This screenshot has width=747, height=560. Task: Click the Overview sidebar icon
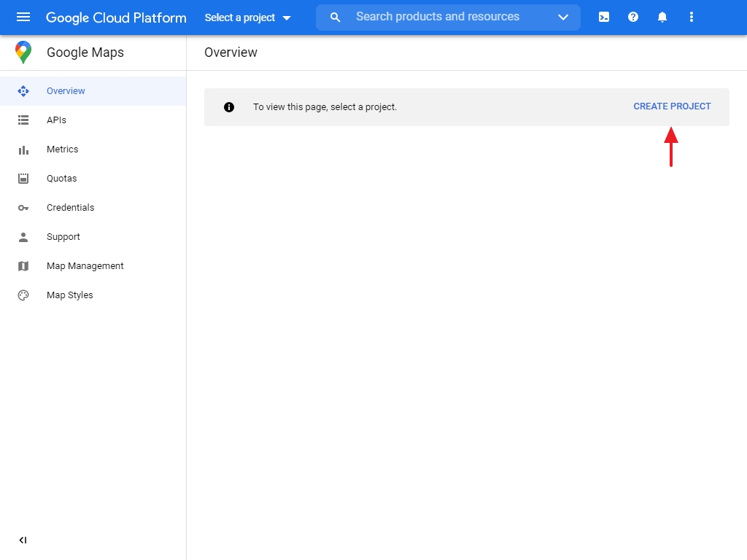click(23, 91)
